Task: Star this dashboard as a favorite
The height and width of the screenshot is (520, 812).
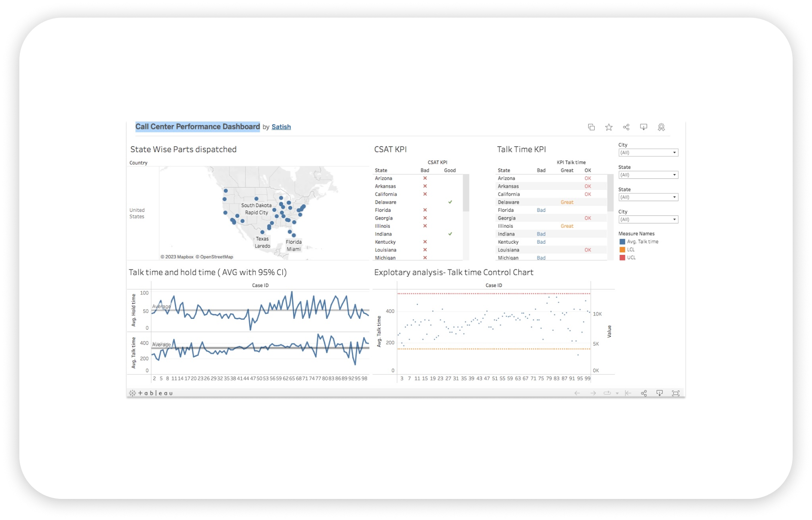Action: click(609, 127)
